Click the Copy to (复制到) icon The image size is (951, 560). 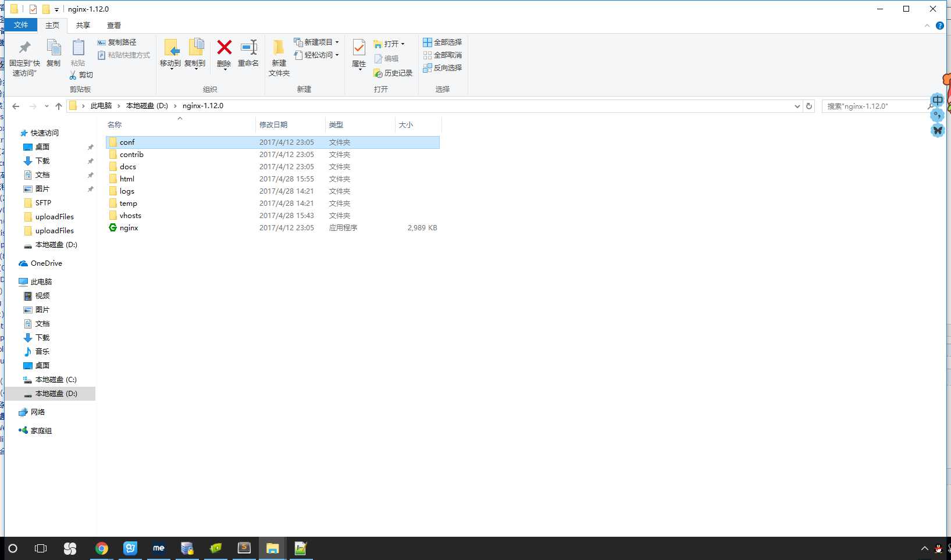(x=196, y=48)
